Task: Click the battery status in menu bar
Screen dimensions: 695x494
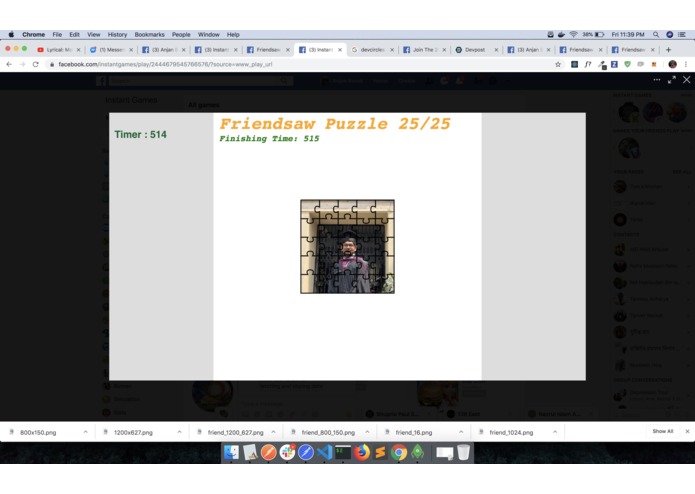Action: coord(594,35)
